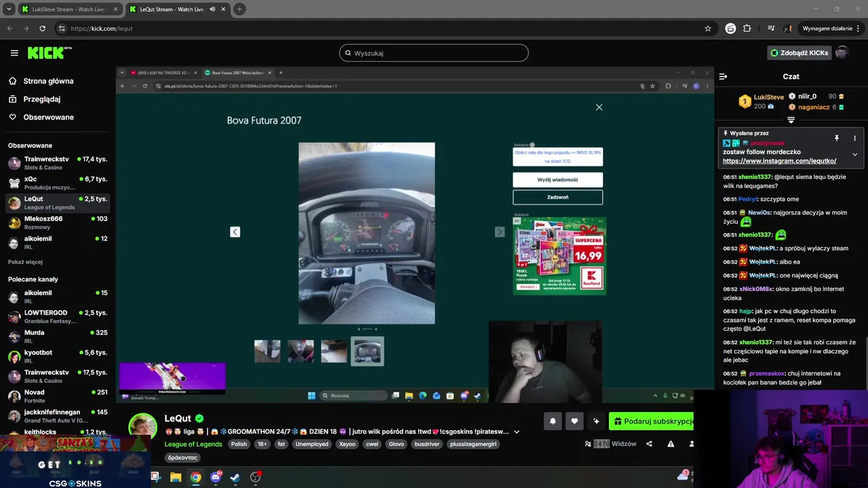Click Pokaż więcej in sidebar
This screenshot has height=488, width=868.
click(x=25, y=262)
